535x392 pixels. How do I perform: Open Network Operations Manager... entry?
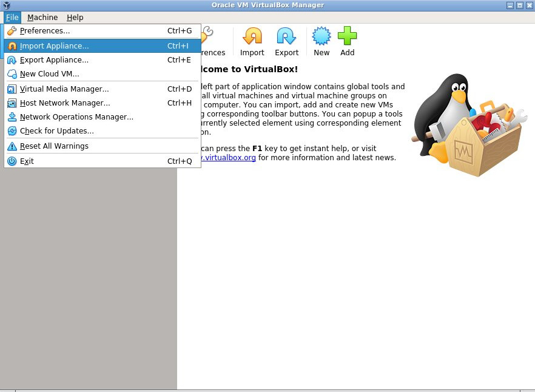tap(103, 117)
